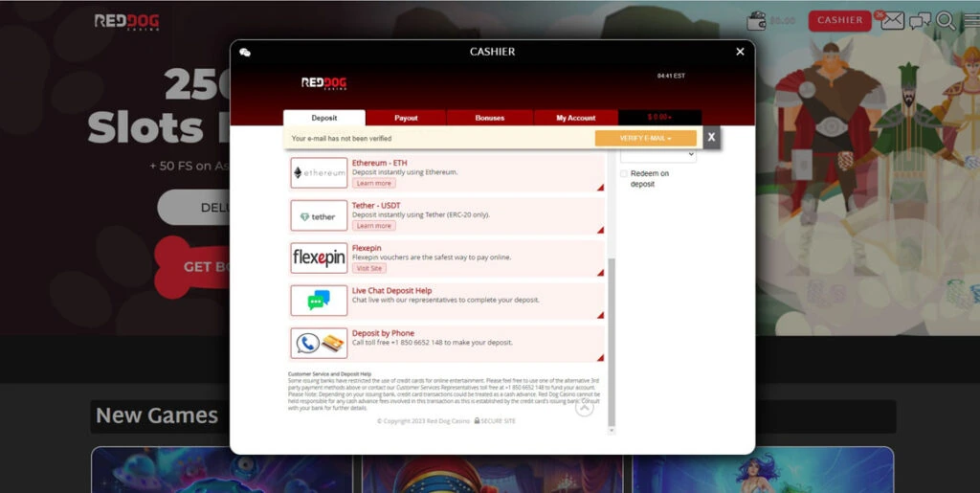Click the Deposit by Phone icon
Image resolution: width=980 pixels, height=493 pixels.
pos(319,343)
